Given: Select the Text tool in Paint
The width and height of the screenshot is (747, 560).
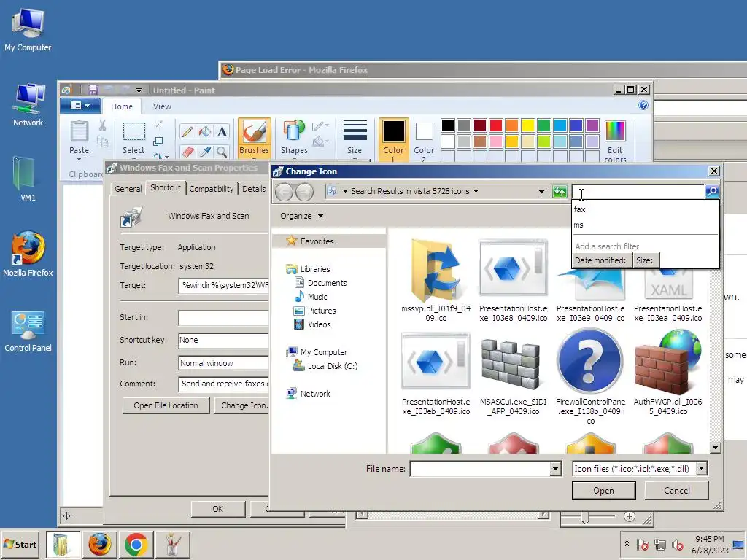Looking at the screenshot, I should pos(222,131).
